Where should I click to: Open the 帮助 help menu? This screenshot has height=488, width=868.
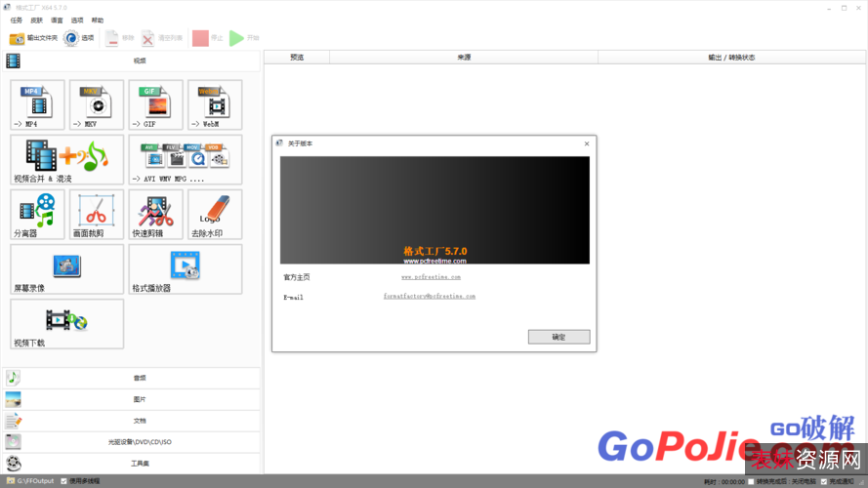pos(98,20)
